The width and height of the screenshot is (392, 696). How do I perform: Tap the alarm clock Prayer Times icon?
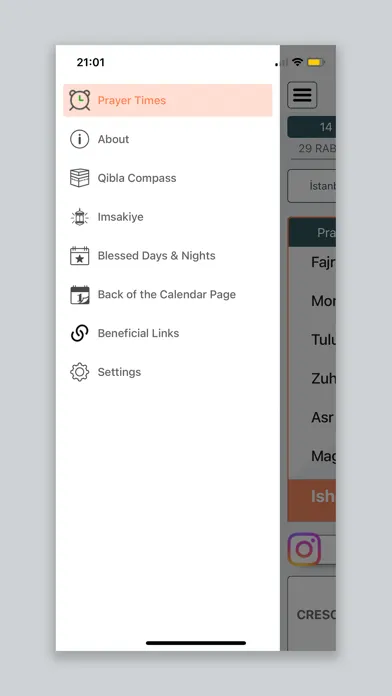point(79,100)
